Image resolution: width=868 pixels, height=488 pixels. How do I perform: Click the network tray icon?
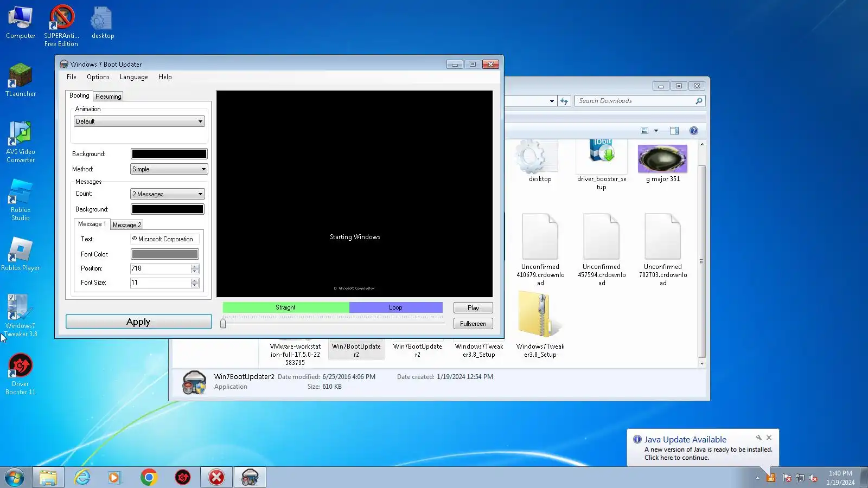click(x=800, y=478)
